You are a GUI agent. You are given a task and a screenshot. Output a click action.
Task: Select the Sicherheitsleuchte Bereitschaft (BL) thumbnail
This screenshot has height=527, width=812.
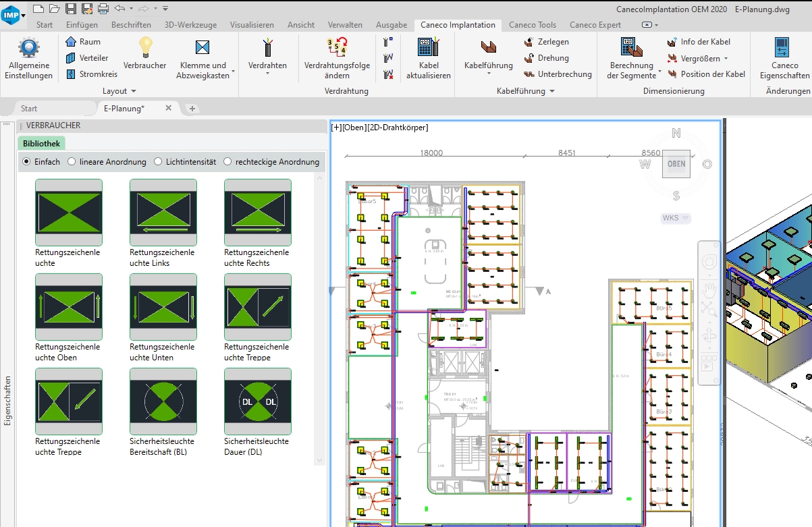[x=163, y=401]
